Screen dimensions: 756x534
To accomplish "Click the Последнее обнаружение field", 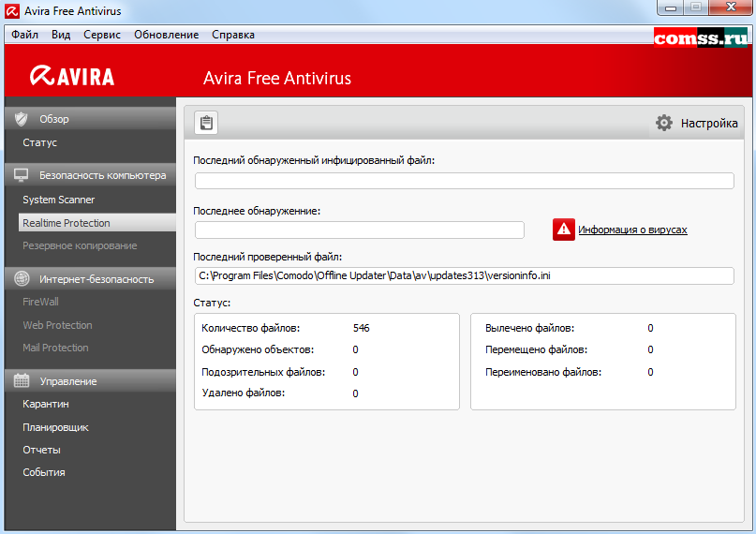I will tap(359, 230).
